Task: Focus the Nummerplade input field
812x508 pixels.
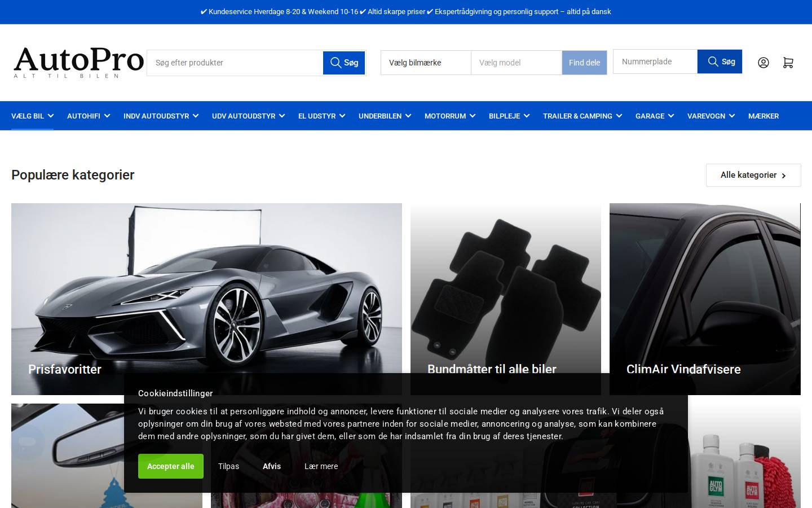Action: [655, 62]
